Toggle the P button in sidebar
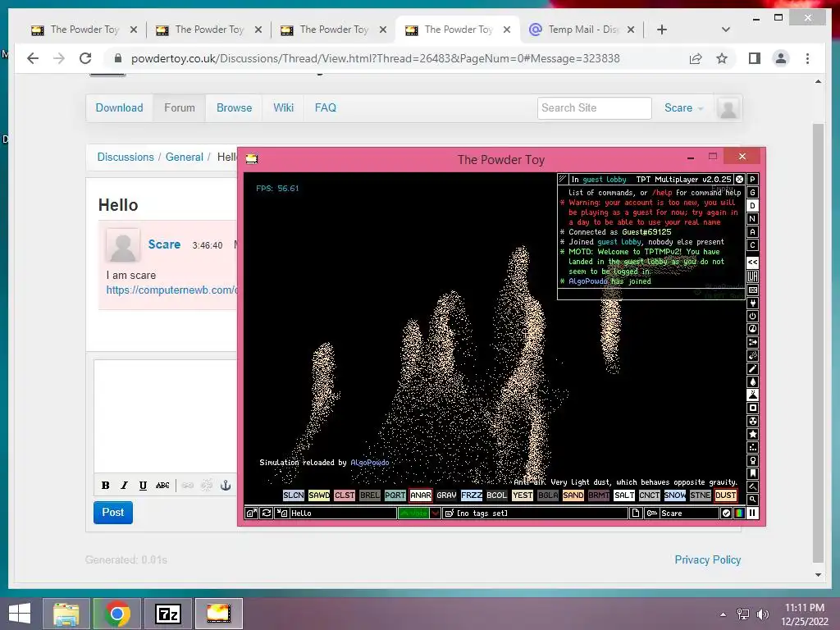This screenshot has width=840, height=630. click(x=753, y=180)
